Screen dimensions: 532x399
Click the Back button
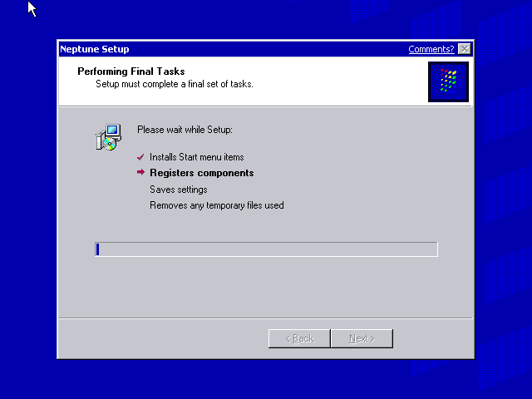click(x=299, y=338)
